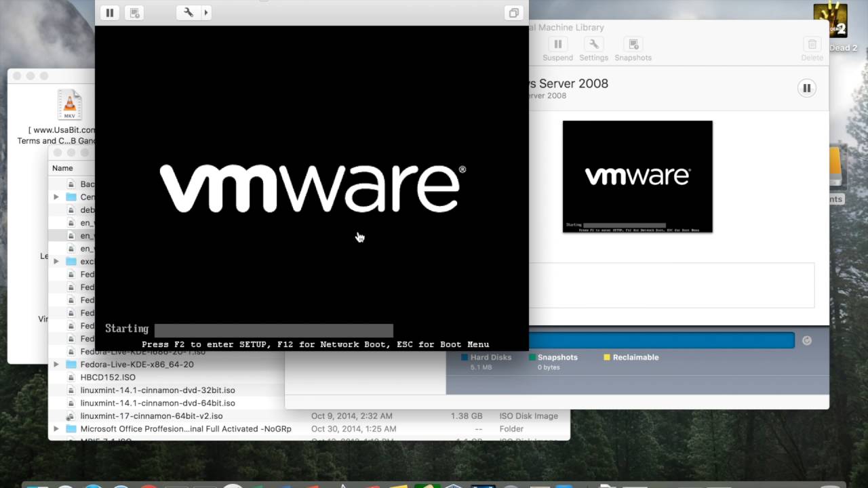Select HBCD152.ISO in Finder list
This screenshot has height=488, width=868.
[108, 378]
